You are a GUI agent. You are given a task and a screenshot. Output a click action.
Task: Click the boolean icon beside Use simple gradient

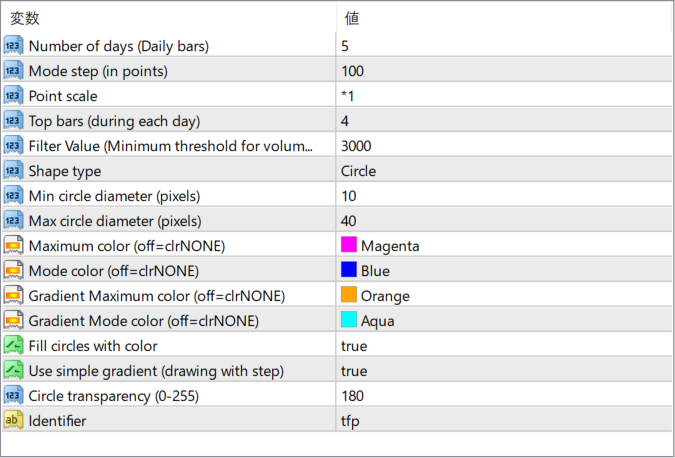tap(14, 371)
